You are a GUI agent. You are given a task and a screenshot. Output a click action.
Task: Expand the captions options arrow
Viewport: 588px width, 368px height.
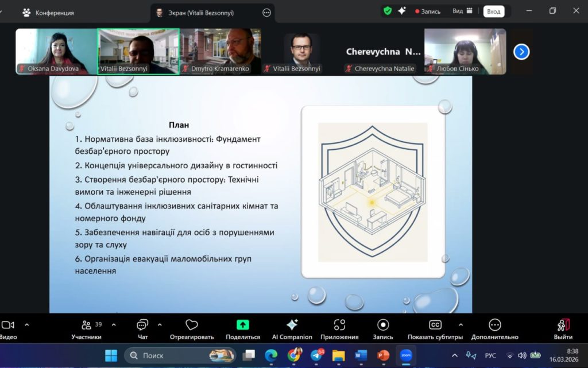coord(461,324)
